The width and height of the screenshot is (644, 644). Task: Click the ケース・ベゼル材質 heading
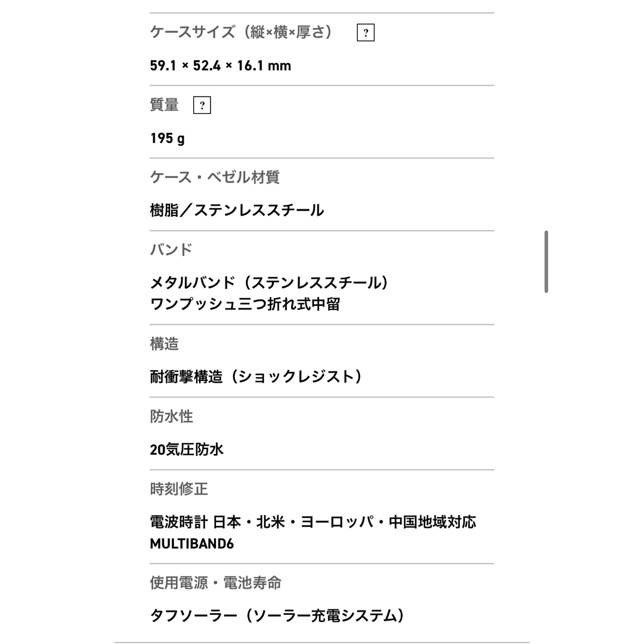tap(215, 177)
